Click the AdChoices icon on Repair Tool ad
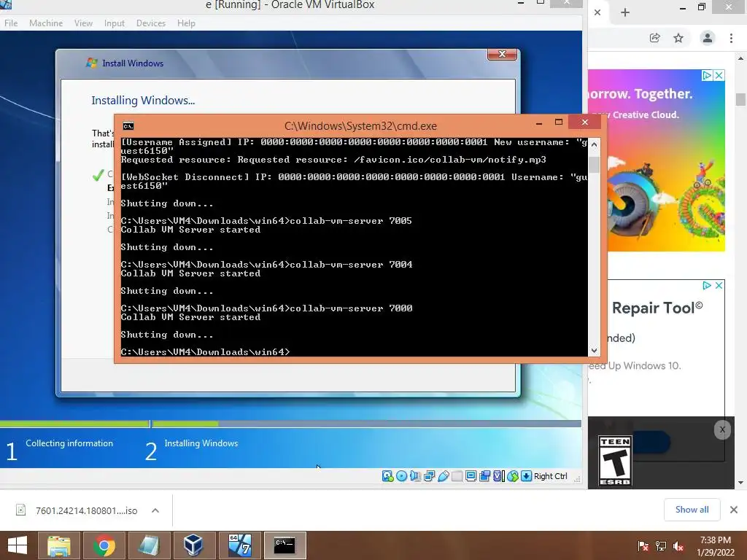Screen dimensions: 747x560 (x=707, y=285)
